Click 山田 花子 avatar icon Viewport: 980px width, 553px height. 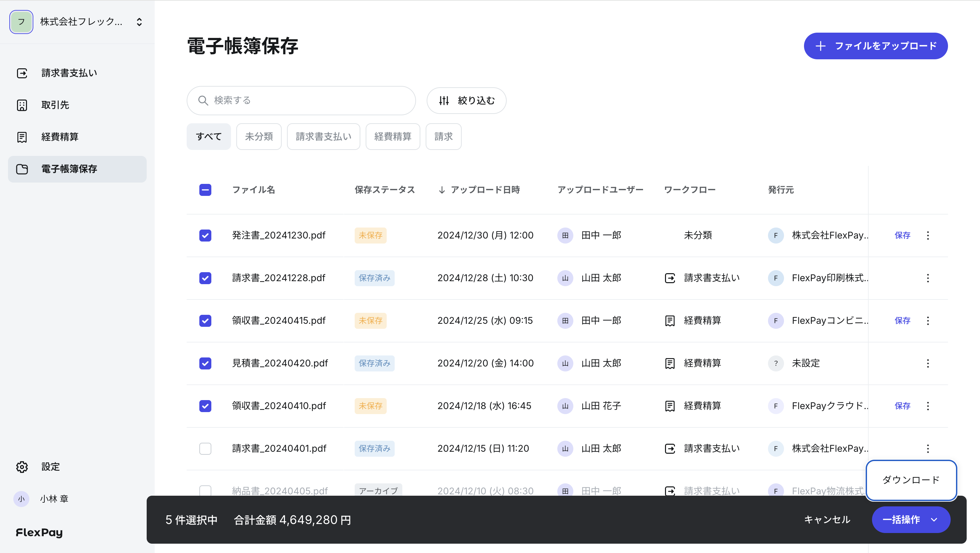(x=565, y=406)
